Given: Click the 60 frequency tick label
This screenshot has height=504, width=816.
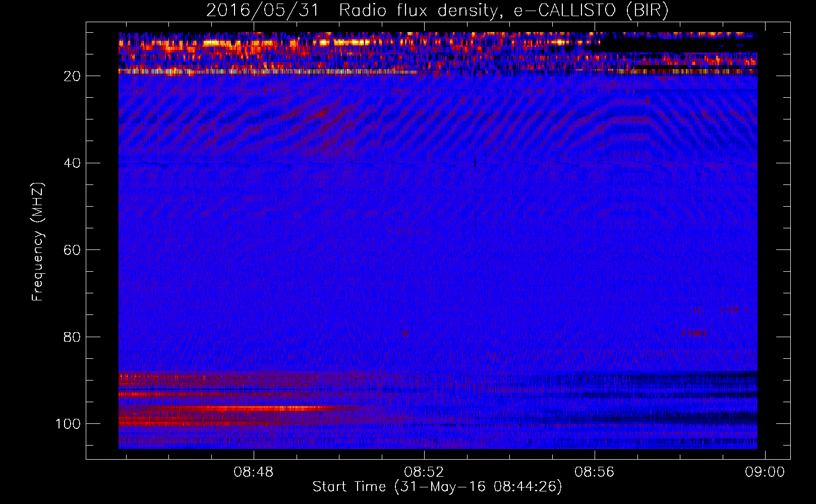Looking at the screenshot, I should tap(72, 250).
